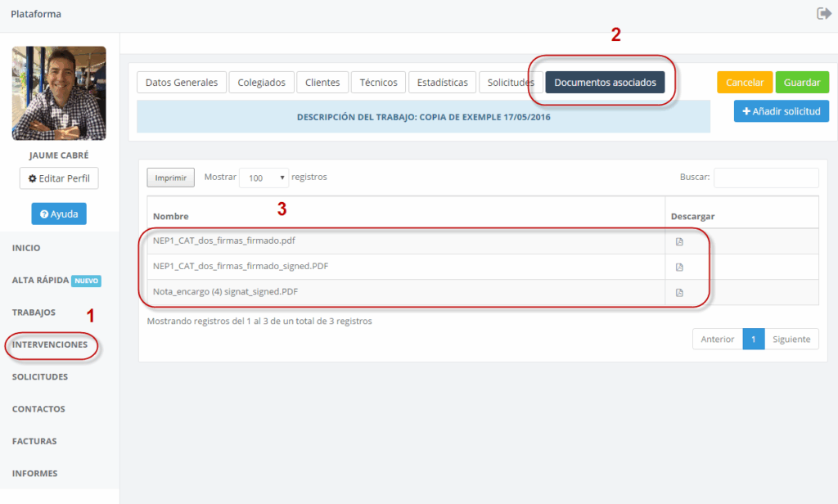The image size is (838, 504).
Task: Focus the Buscar search field
Action: point(766,178)
